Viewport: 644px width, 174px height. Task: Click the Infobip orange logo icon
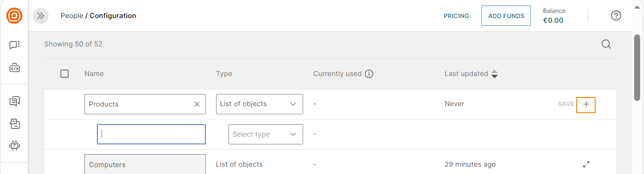(x=14, y=16)
